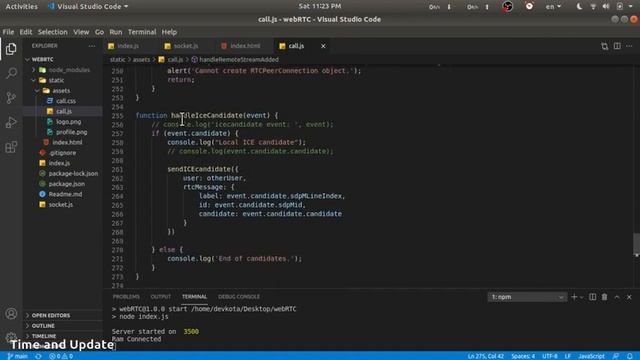Screen dimensions: 640x360
Task: Click Activities in the top bar
Action: 21,7
